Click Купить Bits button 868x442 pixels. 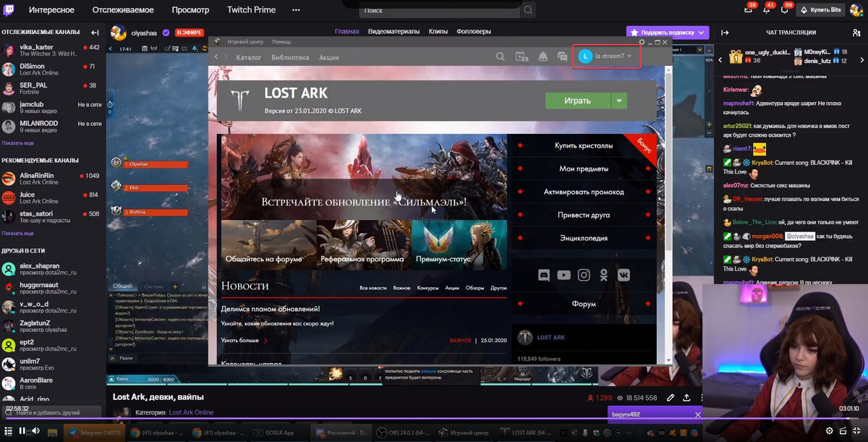pos(821,10)
